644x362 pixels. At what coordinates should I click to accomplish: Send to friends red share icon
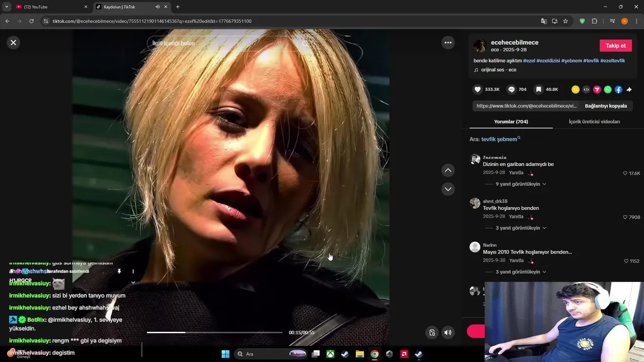pyautogui.click(x=597, y=89)
